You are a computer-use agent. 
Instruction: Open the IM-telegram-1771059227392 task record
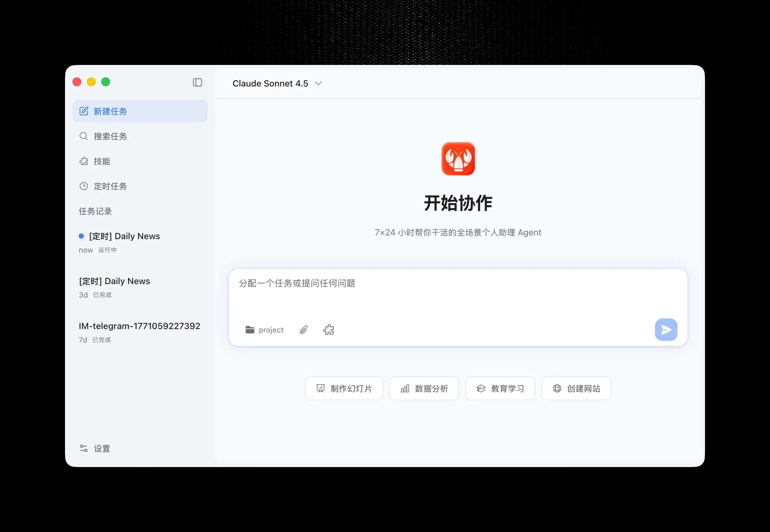point(139,326)
